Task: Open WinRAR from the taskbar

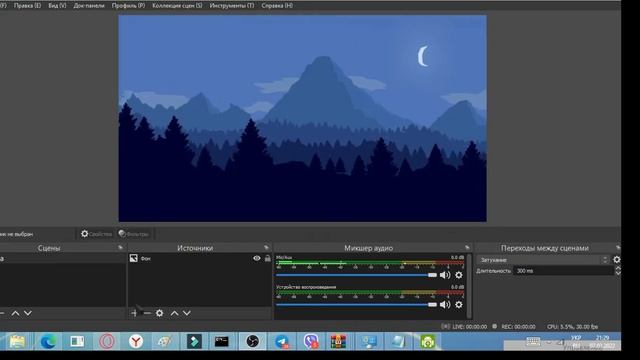Action: point(338,341)
